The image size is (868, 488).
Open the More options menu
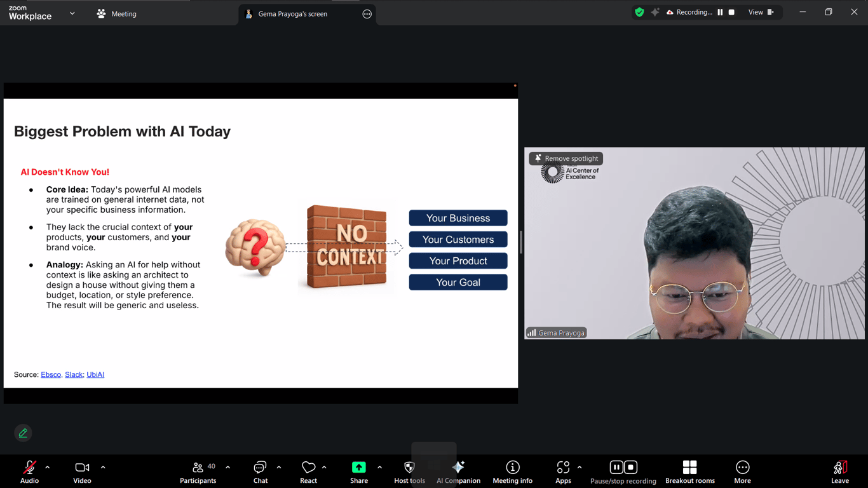[742, 472]
